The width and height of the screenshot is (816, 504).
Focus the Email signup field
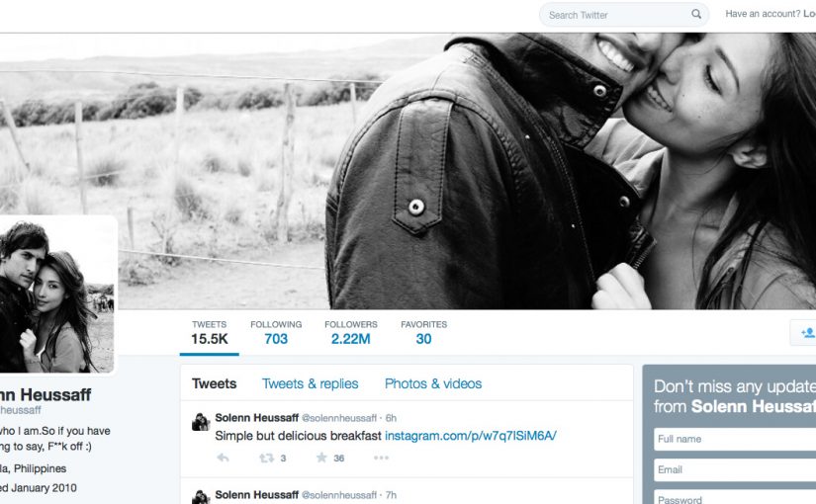point(735,469)
